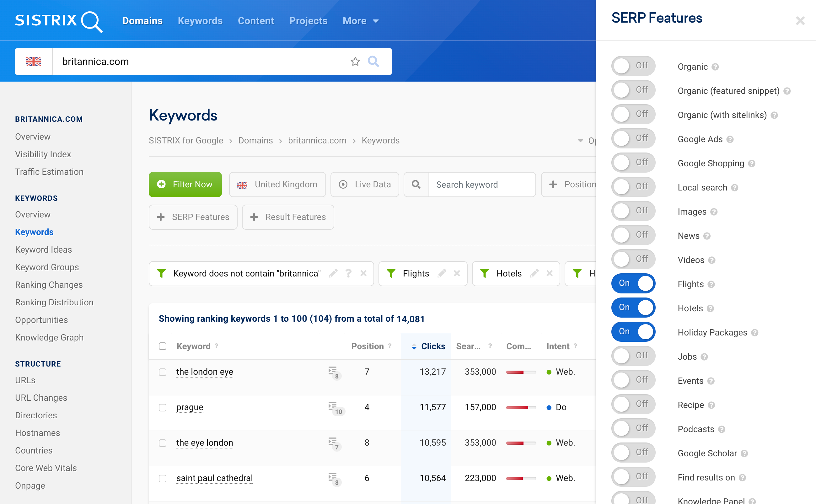Click the Filter Now button
Screen dimensions: 816x504
coord(185,184)
